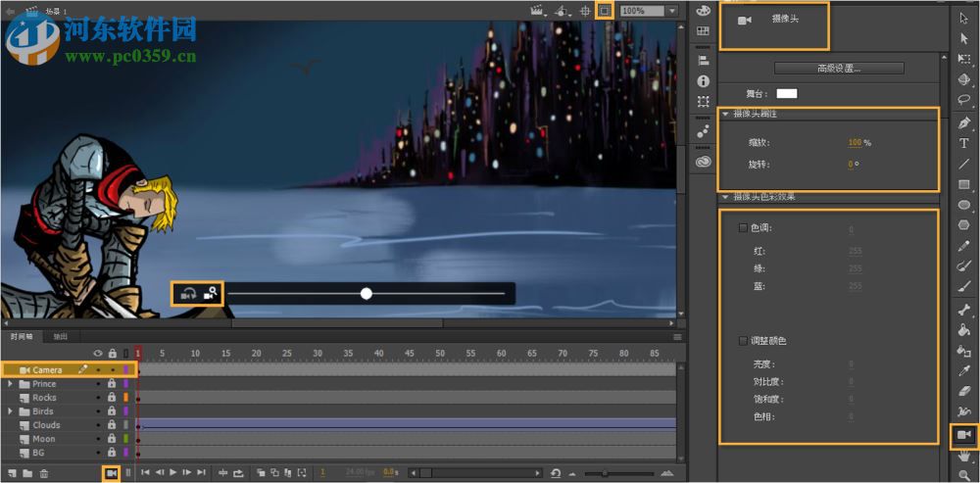The width and height of the screenshot is (980, 483).
Task: Toggle loop playback in timeline
Action: [x=237, y=473]
